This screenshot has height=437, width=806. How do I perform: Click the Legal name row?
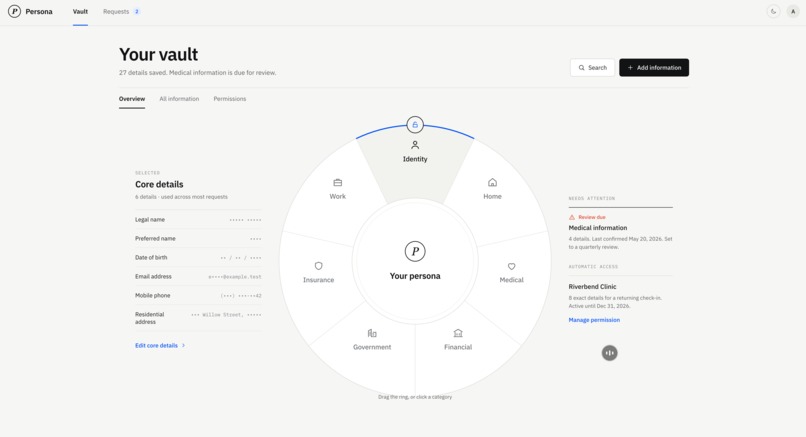pyautogui.click(x=198, y=220)
